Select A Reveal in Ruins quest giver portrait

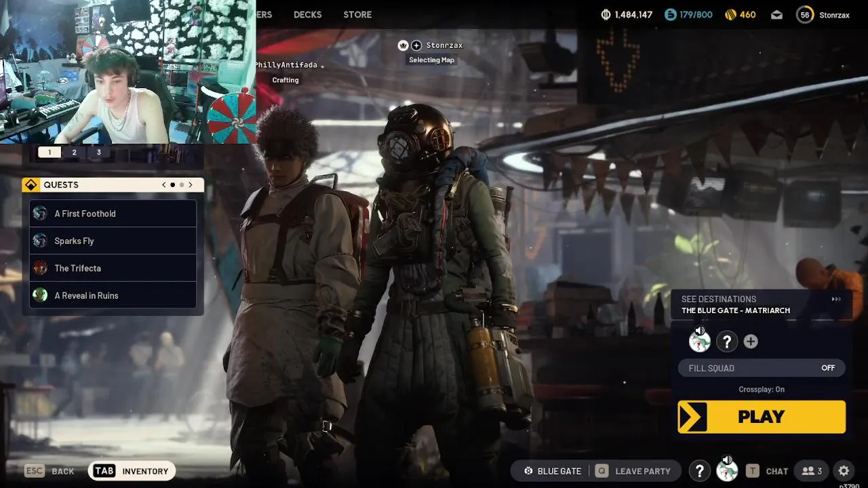tap(40, 296)
